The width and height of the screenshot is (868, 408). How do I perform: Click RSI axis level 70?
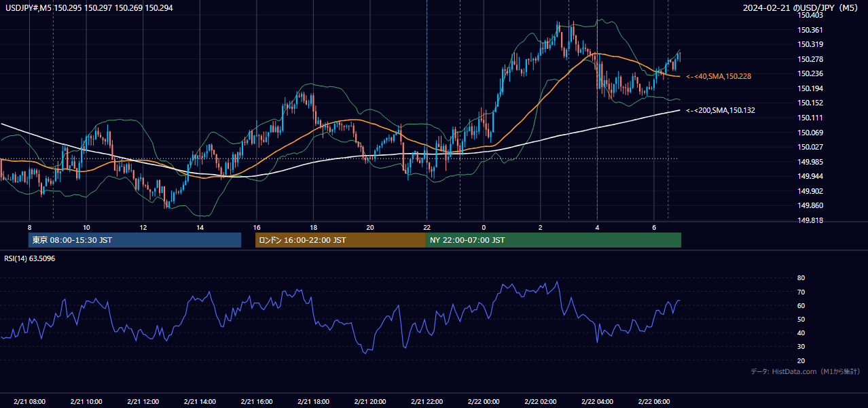coord(801,292)
